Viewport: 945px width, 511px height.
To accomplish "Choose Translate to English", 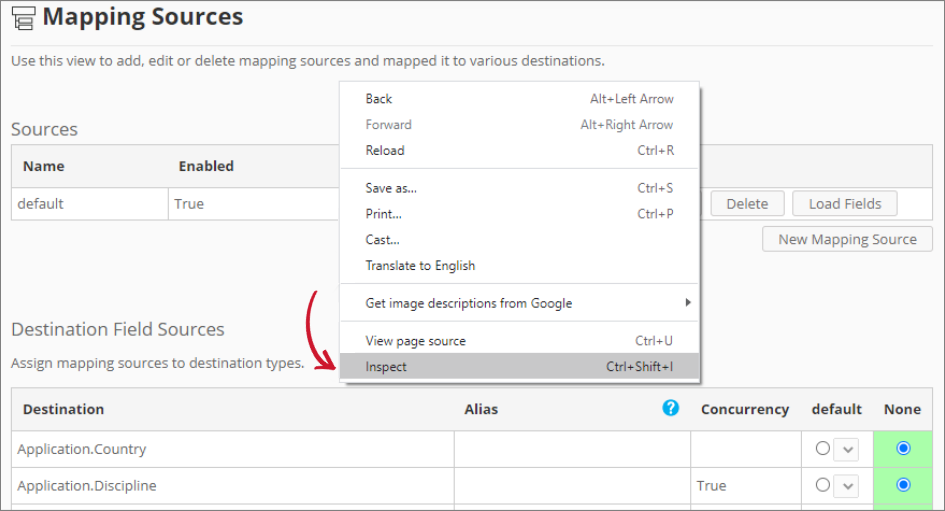I will (x=519, y=266).
